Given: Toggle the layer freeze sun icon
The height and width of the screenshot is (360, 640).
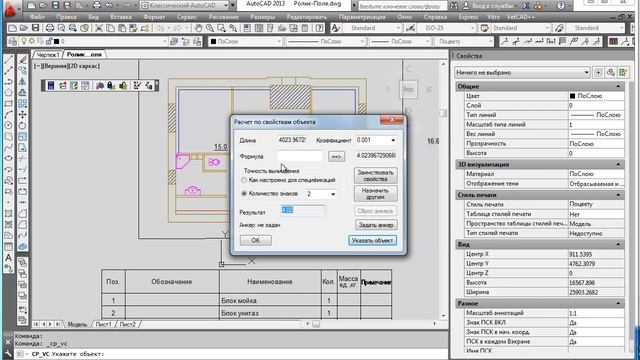Looking at the screenshot, I should click(x=31, y=41).
